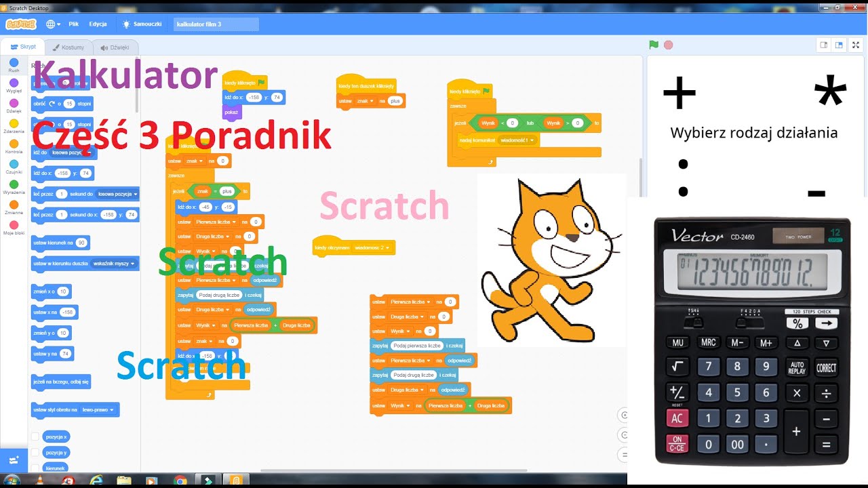Click the pokaż block in the workspace

pyautogui.click(x=231, y=112)
